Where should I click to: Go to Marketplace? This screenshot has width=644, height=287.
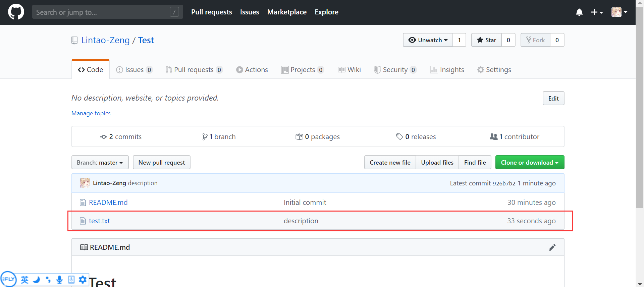287,12
